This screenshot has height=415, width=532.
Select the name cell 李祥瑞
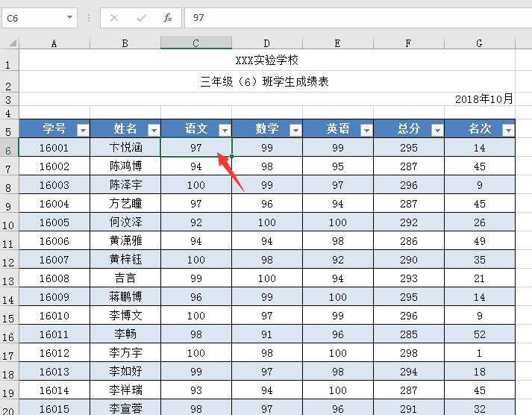click(x=125, y=390)
